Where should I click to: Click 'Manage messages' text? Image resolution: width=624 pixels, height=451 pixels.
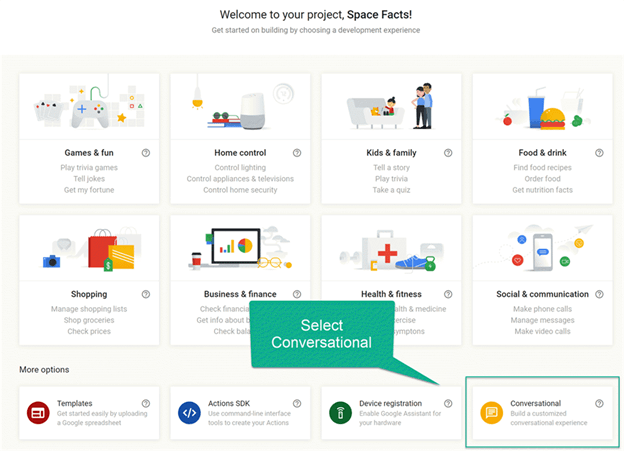click(542, 320)
